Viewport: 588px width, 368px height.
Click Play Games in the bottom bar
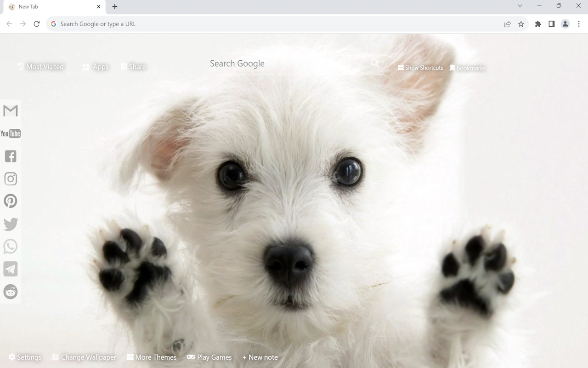(209, 357)
